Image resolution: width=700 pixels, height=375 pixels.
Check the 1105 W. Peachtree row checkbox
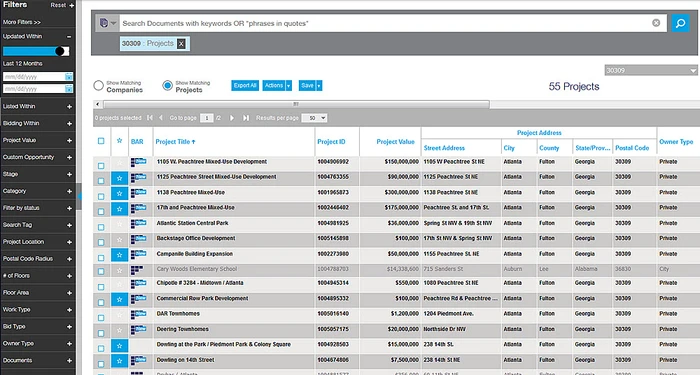[x=101, y=165]
